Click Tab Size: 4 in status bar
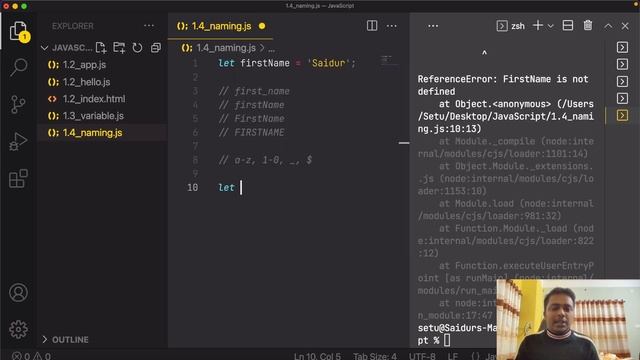 tap(375, 356)
